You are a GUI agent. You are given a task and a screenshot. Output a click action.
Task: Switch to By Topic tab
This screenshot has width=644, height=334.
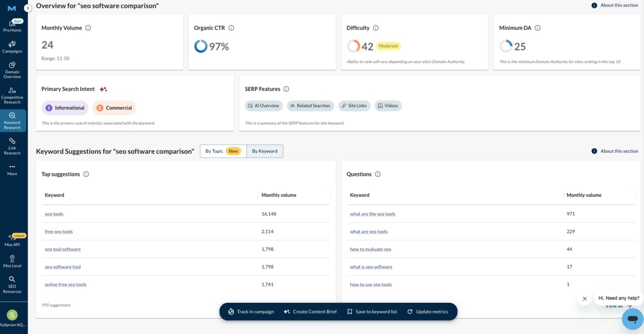(x=223, y=151)
